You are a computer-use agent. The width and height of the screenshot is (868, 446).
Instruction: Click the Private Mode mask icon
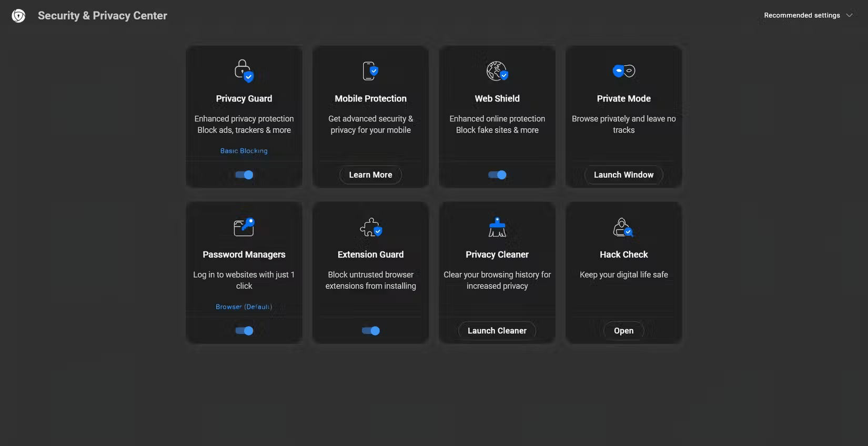click(624, 70)
